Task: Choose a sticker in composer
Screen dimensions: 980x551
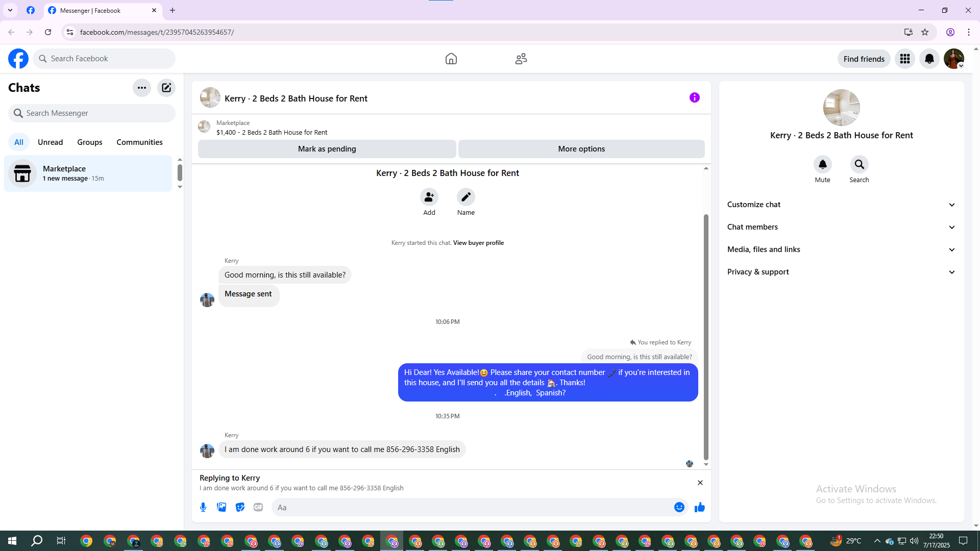Action: point(240,507)
